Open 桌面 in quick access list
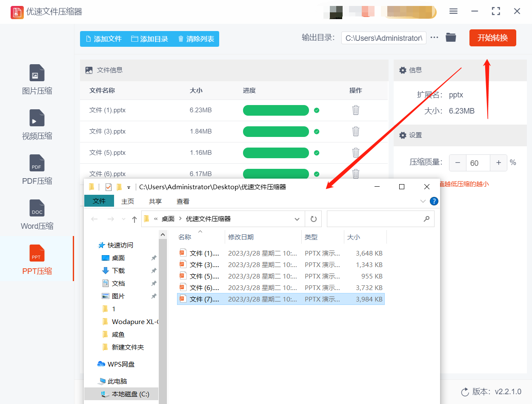532x404 pixels. tap(113, 258)
